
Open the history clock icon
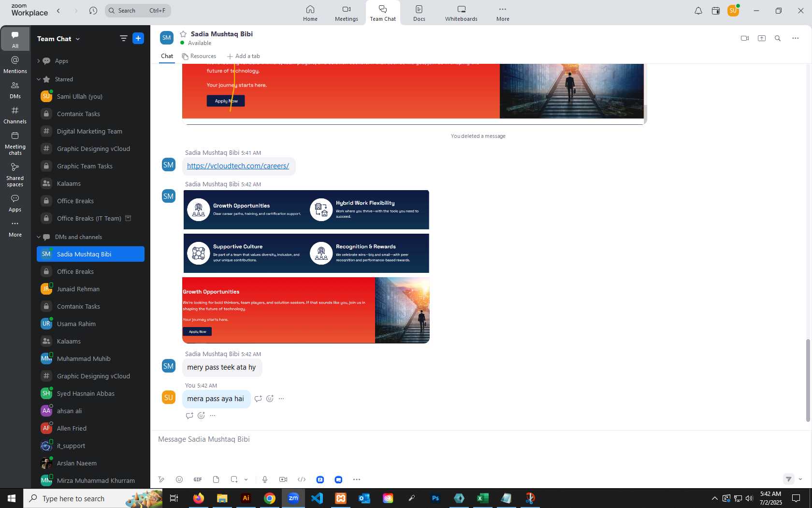(93, 11)
